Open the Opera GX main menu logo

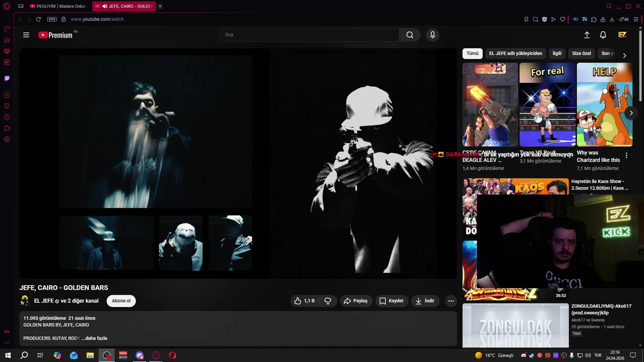pyautogui.click(x=7, y=6)
